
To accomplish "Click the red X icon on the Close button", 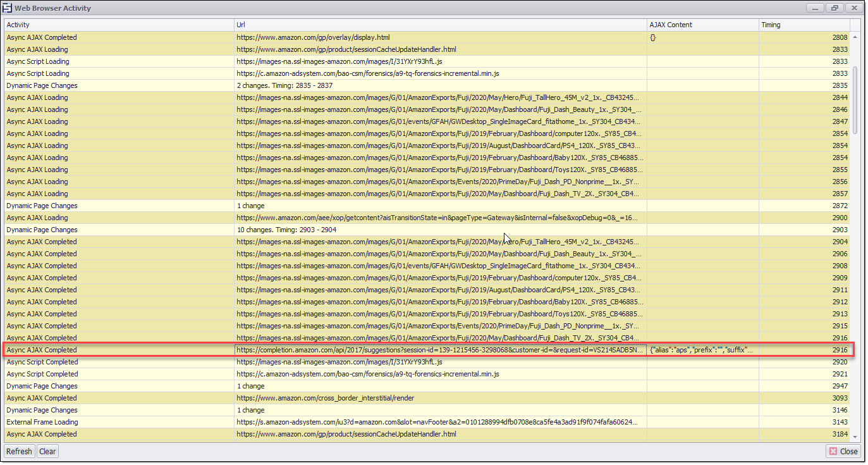I will pyautogui.click(x=833, y=451).
